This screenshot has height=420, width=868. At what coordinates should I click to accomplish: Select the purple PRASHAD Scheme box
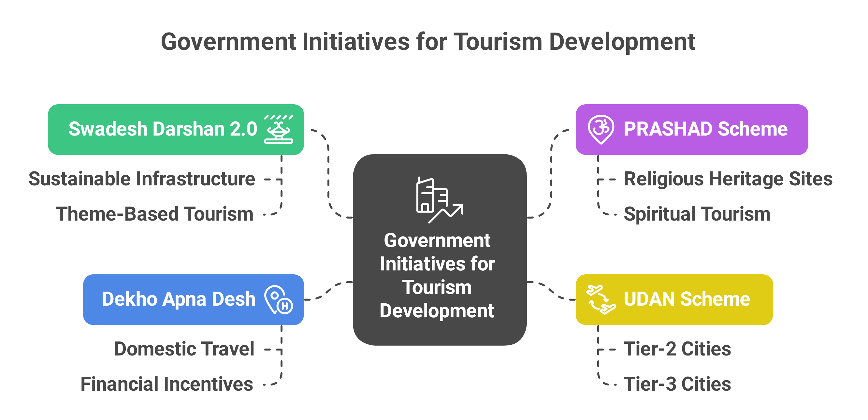692,129
